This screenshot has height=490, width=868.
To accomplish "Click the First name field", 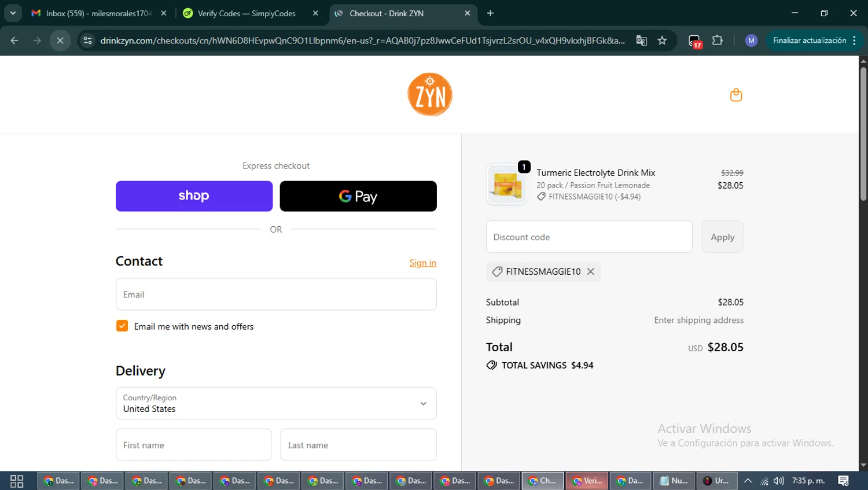I will [x=193, y=445].
